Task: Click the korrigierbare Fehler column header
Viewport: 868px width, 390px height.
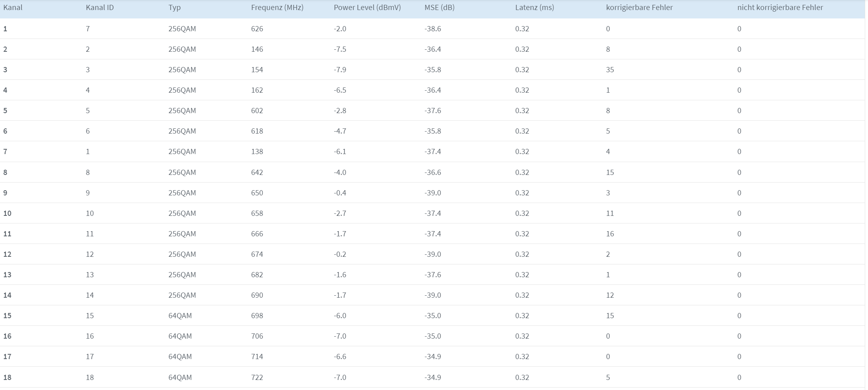Action: coord(639,8)
